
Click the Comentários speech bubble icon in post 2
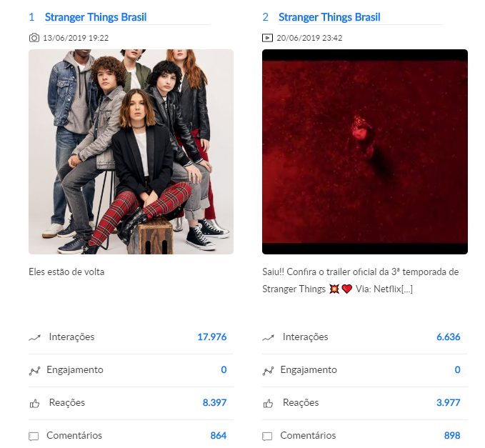pos(267,437)
